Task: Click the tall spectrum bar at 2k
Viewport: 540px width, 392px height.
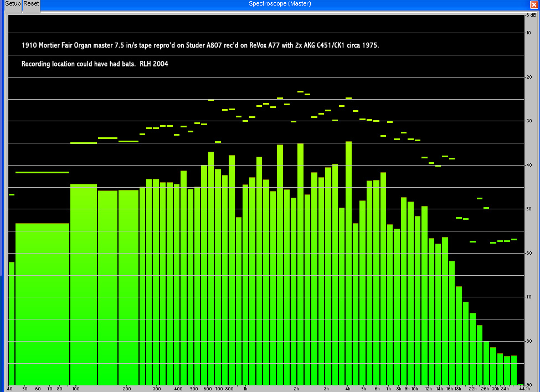Action: [300, 264]
